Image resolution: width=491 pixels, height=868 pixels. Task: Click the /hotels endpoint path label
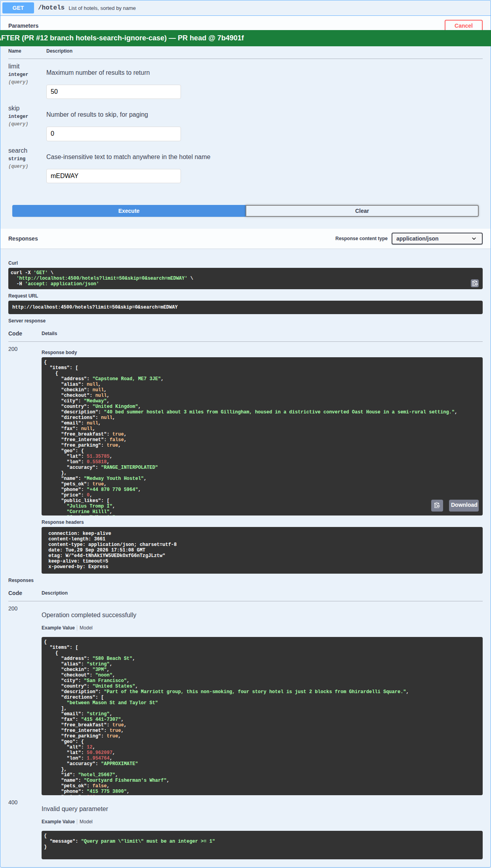click(x=51, y=8)
